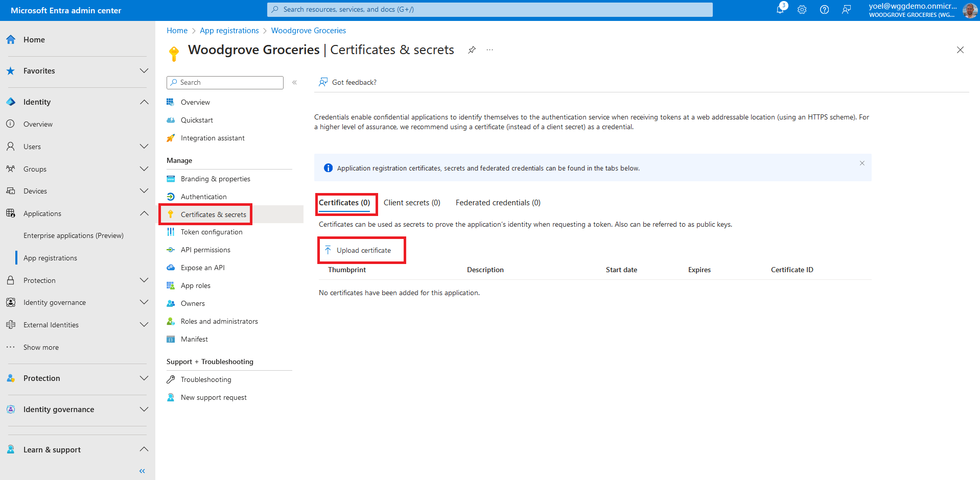Pin the Certificates & secrets page
Viewport: 980px width, 480px height.
coord(472,50)
